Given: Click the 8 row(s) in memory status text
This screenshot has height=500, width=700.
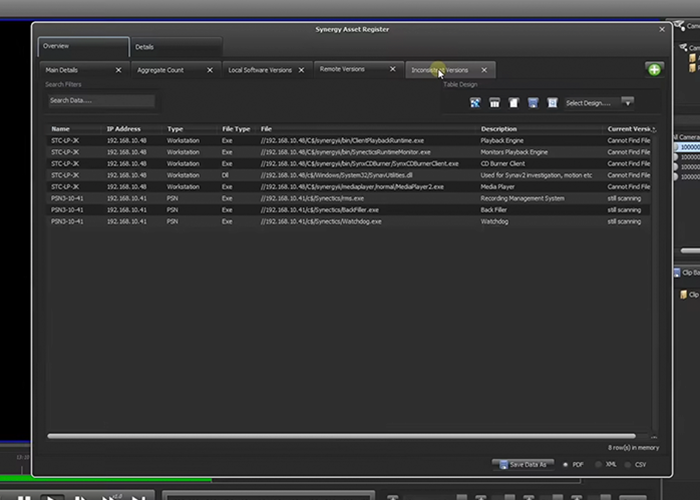Looking at the screenshot, I should point(633,448).
